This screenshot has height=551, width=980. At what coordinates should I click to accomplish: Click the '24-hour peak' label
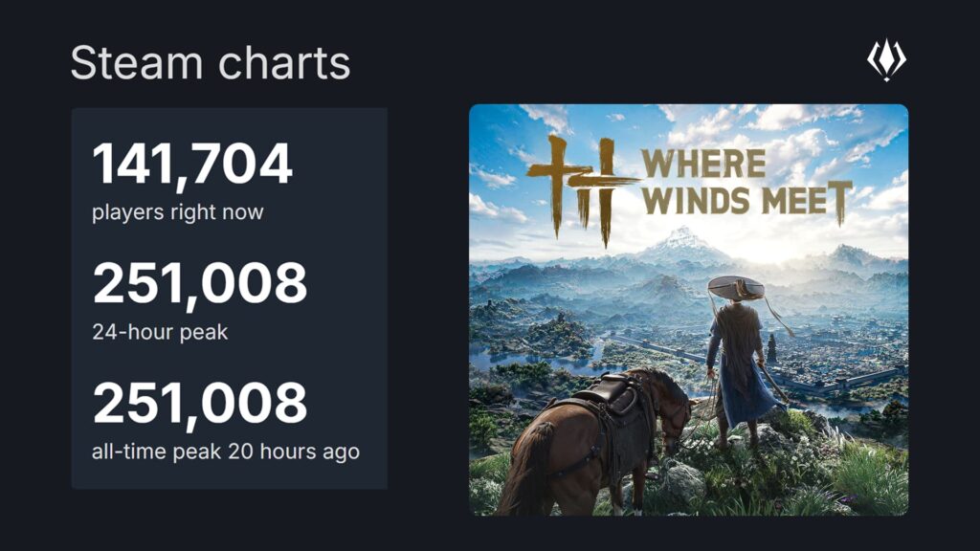point(160,333)
